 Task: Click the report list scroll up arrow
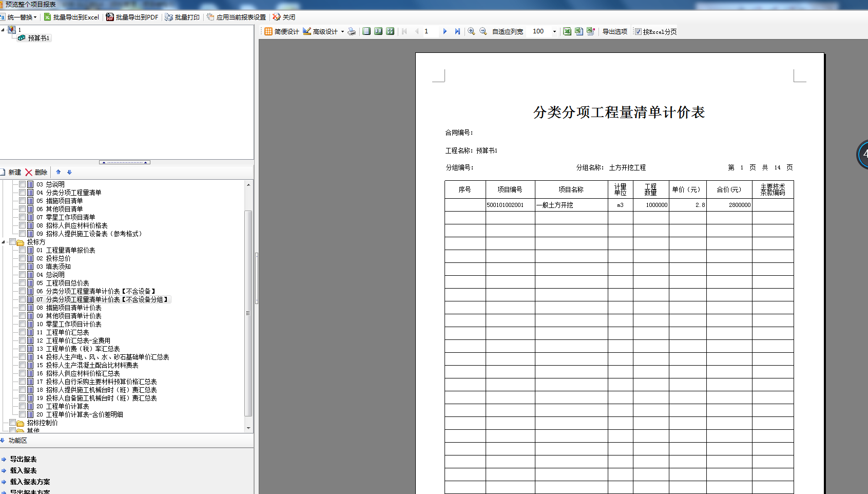(x=248, y=184)
